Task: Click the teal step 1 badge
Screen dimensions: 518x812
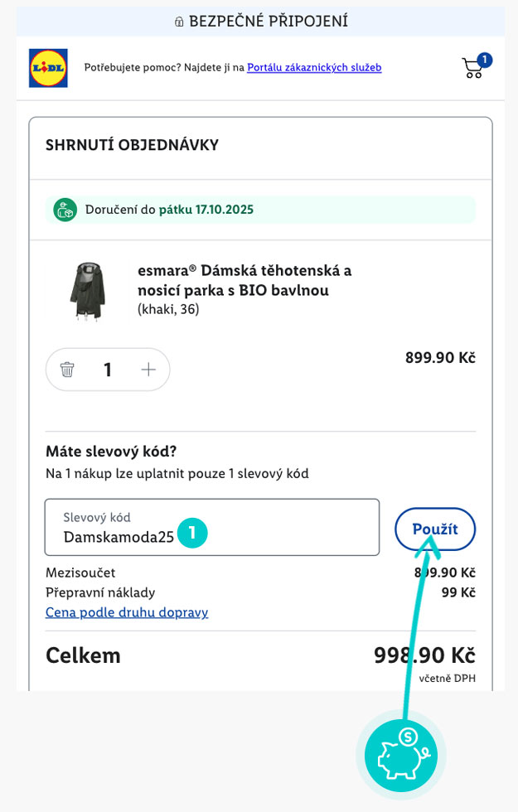Action: pos(192,533)
